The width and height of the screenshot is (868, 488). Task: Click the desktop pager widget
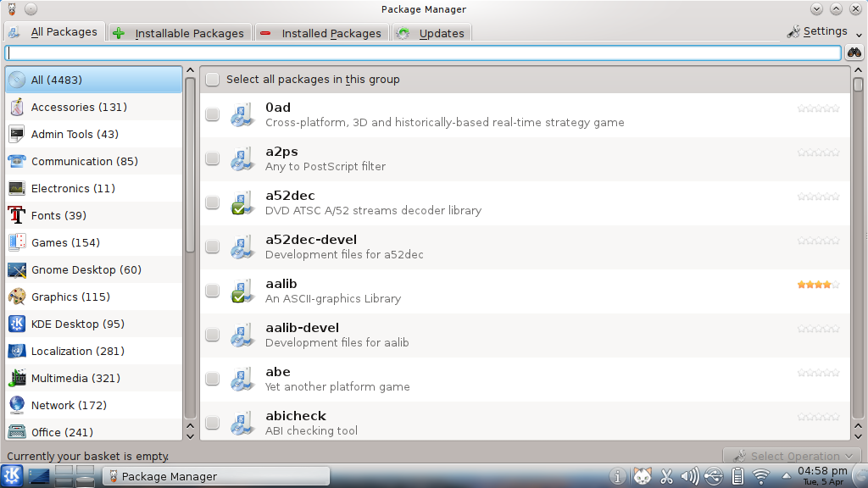pos(75,476)
